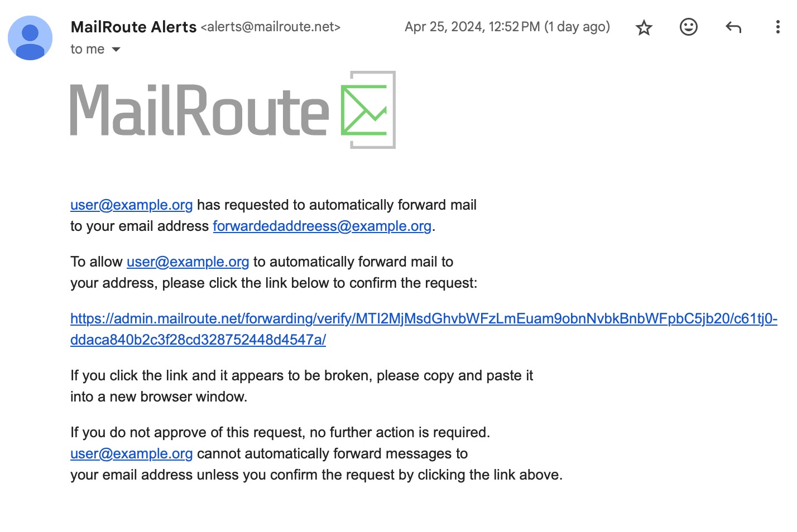797x532 pixels.
Task: Open user@example.org link in the first sentence
Action: [132, 205]
